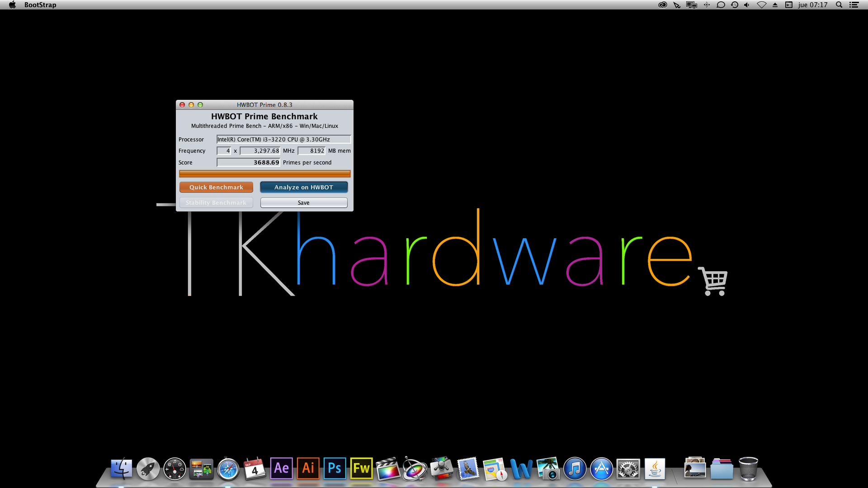
Task: Launch Adobe Photoshop from dock
Action: pyautogui.click(x=335, y=468)
